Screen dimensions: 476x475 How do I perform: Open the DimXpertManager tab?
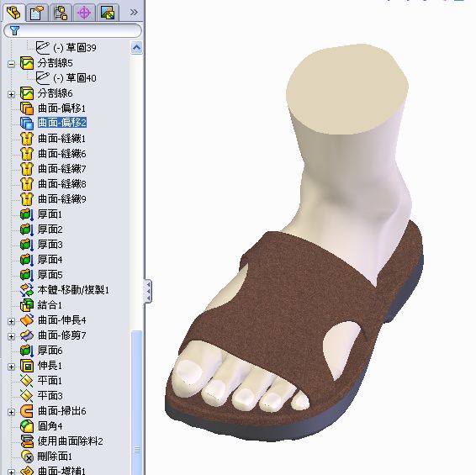84,13
